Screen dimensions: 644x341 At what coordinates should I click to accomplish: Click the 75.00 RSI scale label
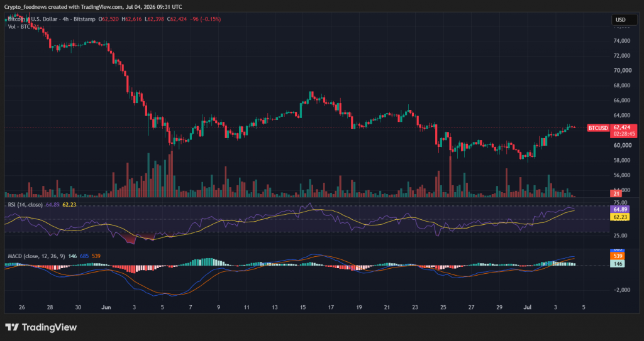[x=621, y=203]
